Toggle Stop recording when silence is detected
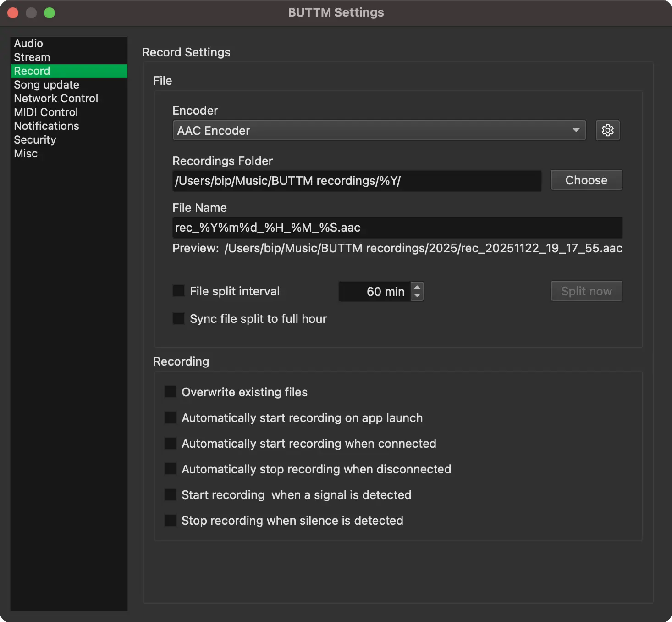Image resolution: width=672 pixels, height=622 pixels. pyautogui.click(x=171, y=521)
